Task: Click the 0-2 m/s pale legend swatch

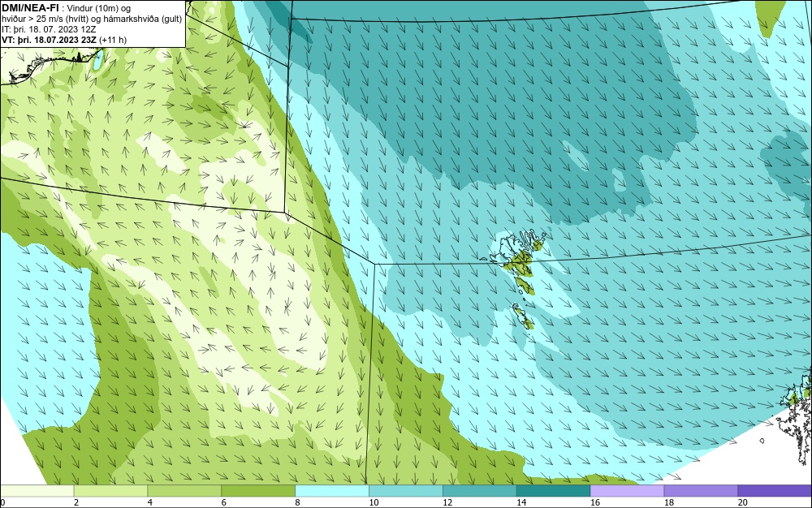Action: 37,491
